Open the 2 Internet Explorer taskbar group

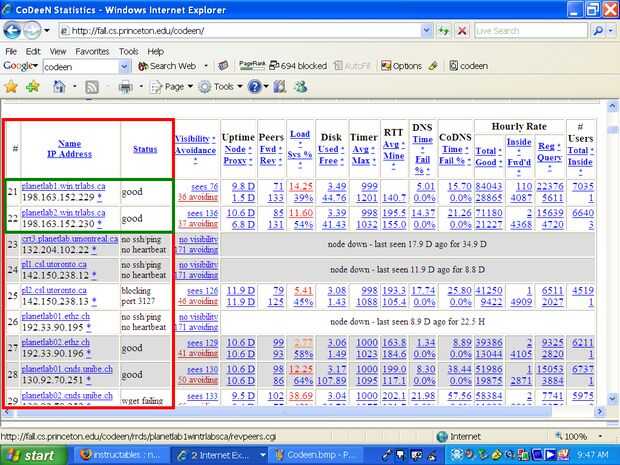tap(220, 455)
